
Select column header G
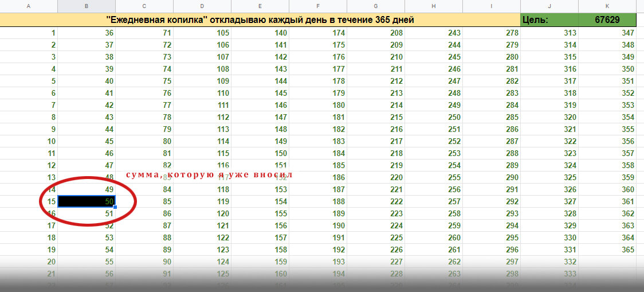pos(376,6)
